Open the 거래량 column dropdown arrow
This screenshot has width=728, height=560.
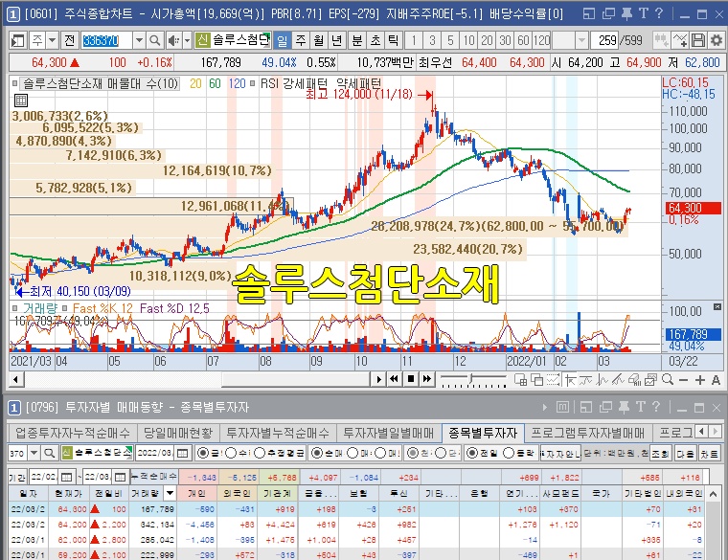click(x=170, y=494)
